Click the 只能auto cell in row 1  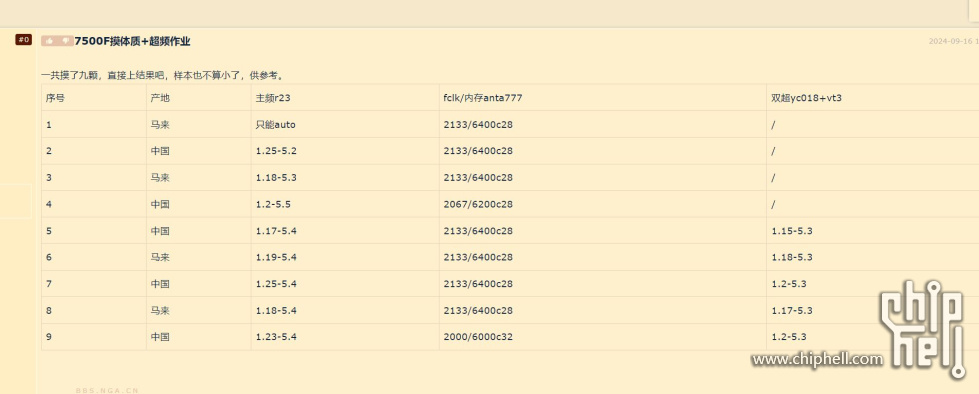coord(345,125)
